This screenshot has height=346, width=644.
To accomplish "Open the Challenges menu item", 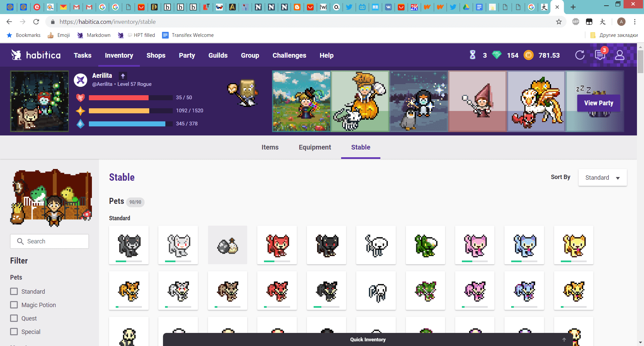I will (x=289, y=55).
